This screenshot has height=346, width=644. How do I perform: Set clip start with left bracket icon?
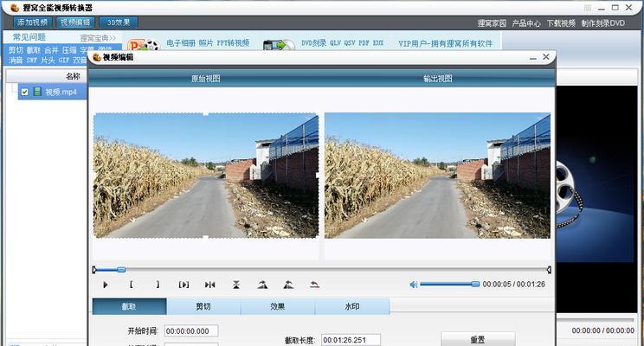[131, 285]
